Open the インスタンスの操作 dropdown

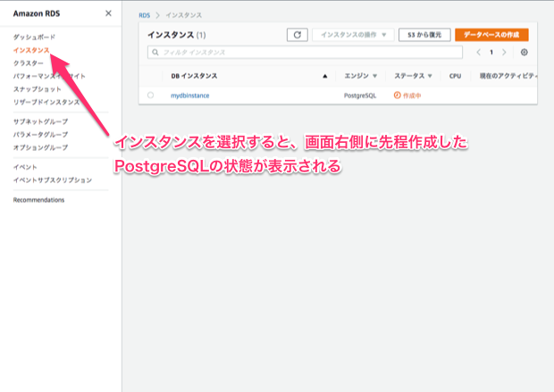tap(353, 35)
